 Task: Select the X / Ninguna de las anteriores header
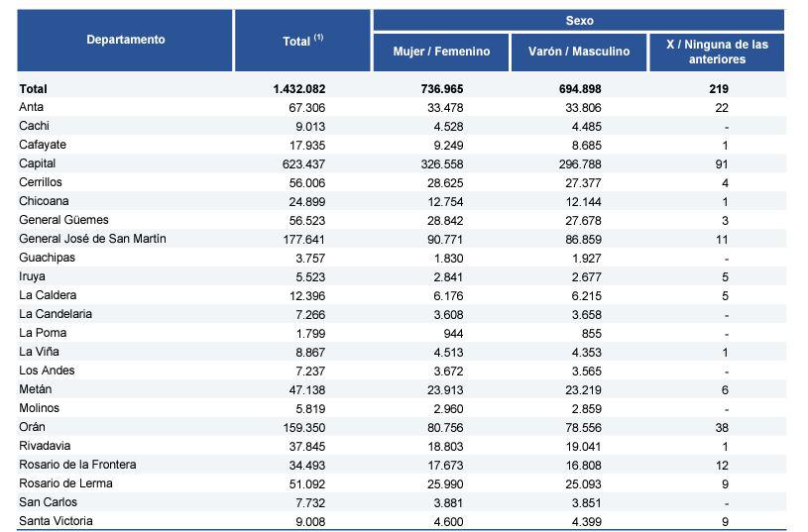tap(716, 52)
